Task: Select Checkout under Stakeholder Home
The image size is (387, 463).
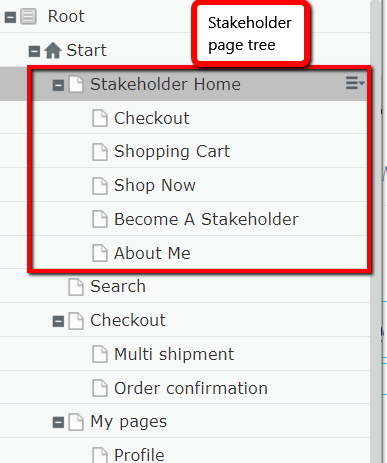Action: click(152, 118)
